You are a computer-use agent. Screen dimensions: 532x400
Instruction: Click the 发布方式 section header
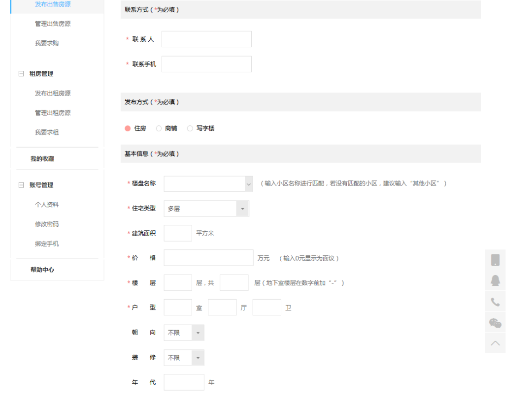(300, 102)
